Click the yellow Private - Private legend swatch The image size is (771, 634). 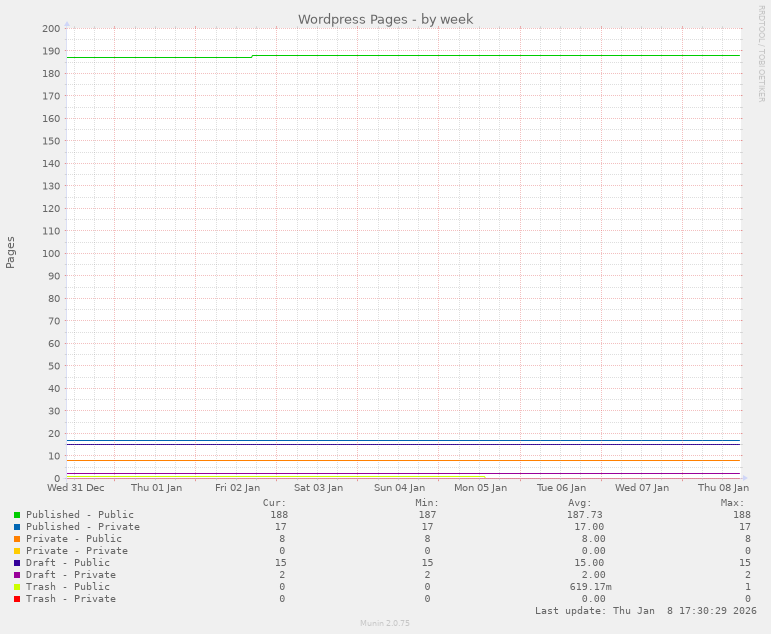coord(17,551)
